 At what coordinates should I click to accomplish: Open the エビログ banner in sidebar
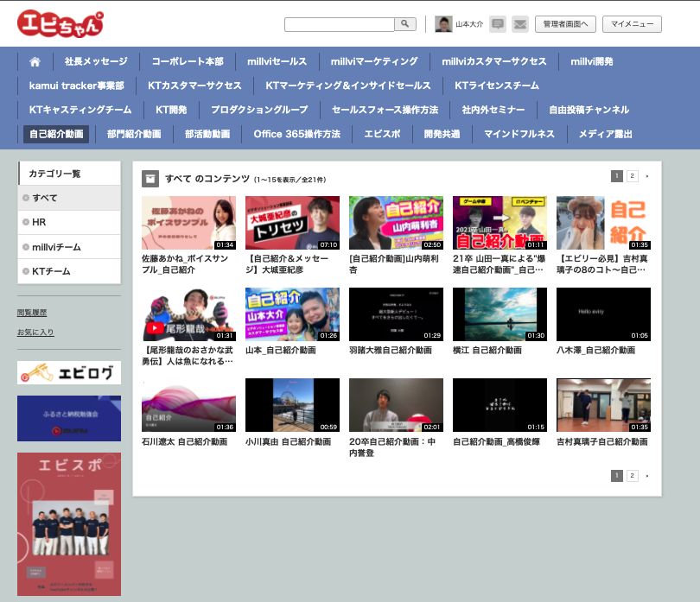[x=69, y=373]
